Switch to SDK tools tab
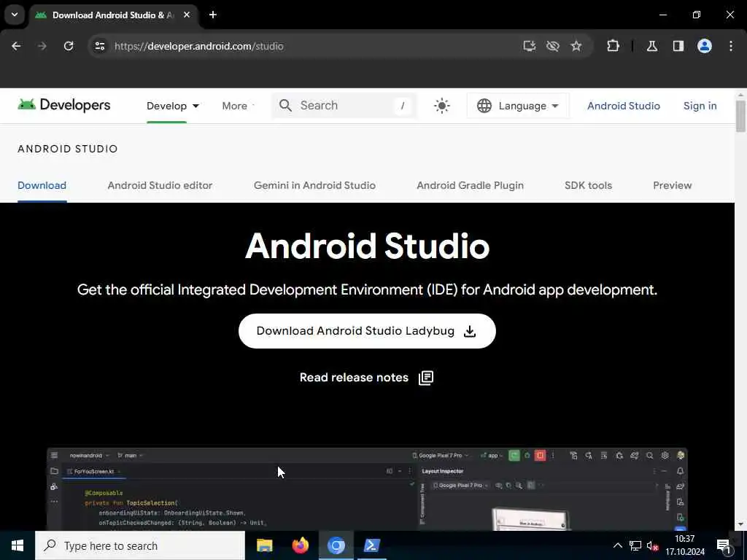Viewport: 747px width, 560px height. (x=588, y=185)
